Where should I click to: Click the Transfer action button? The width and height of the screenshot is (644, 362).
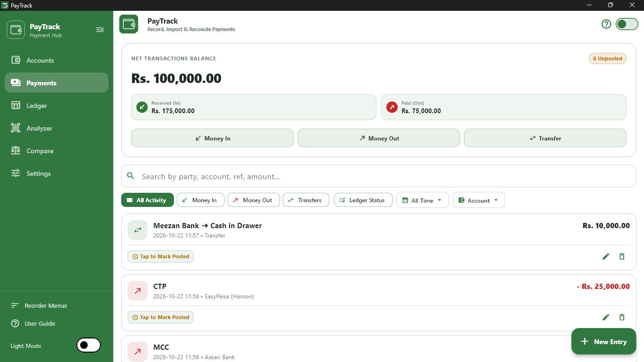pyautogui.click(x=545, y=138)
